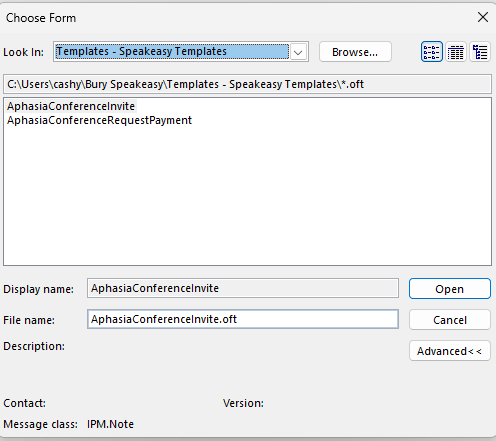
Task: Click the Cancel button
Action: [x=450, y=320]
